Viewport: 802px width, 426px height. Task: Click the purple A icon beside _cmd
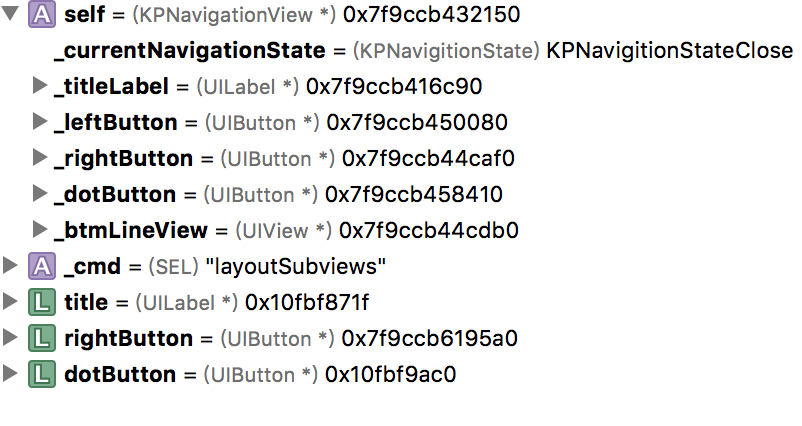point(41,266)
